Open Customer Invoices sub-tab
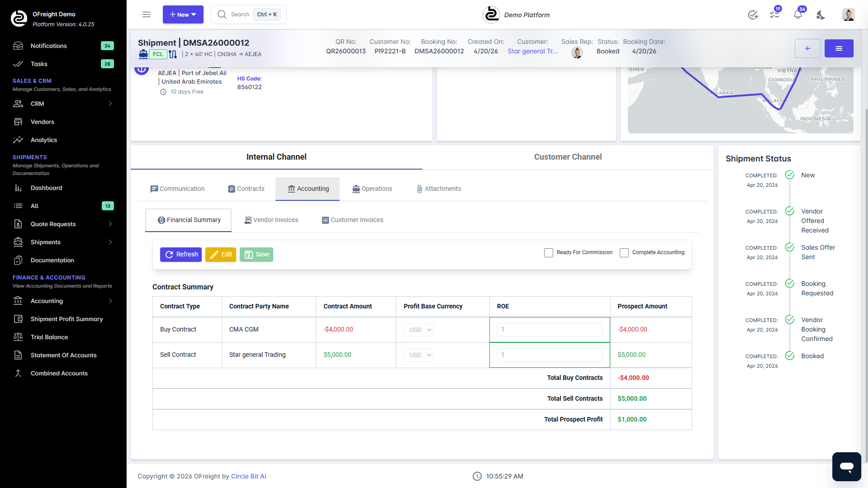 pos(353,220)
